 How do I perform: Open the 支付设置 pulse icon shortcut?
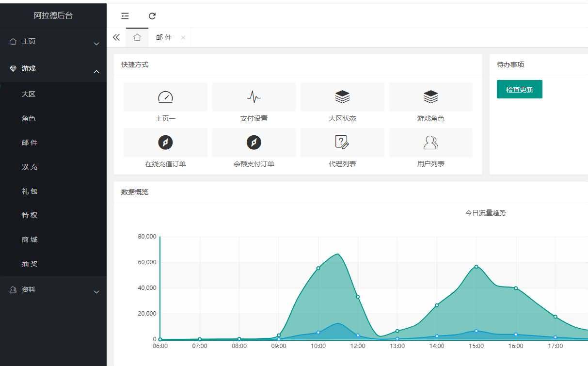254,97
